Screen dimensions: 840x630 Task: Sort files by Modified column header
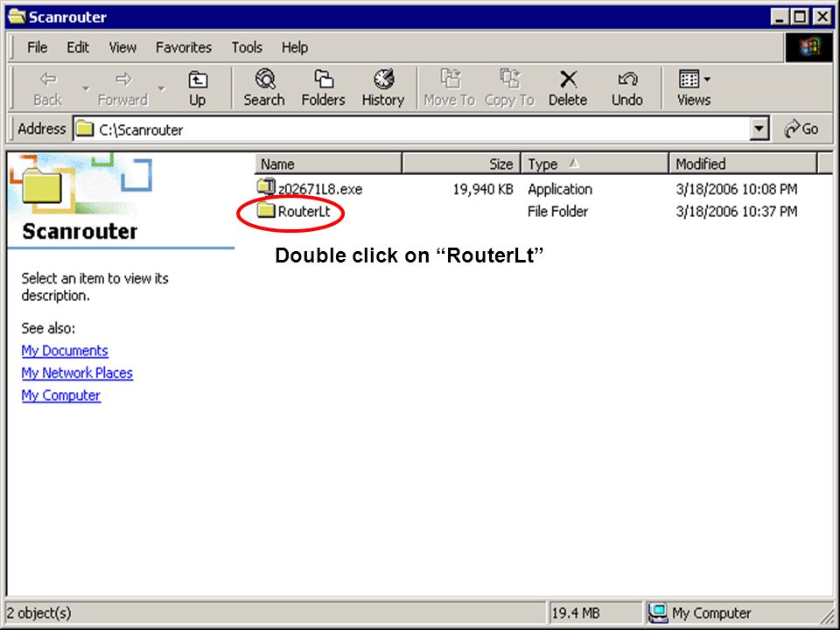pos(744,164)
